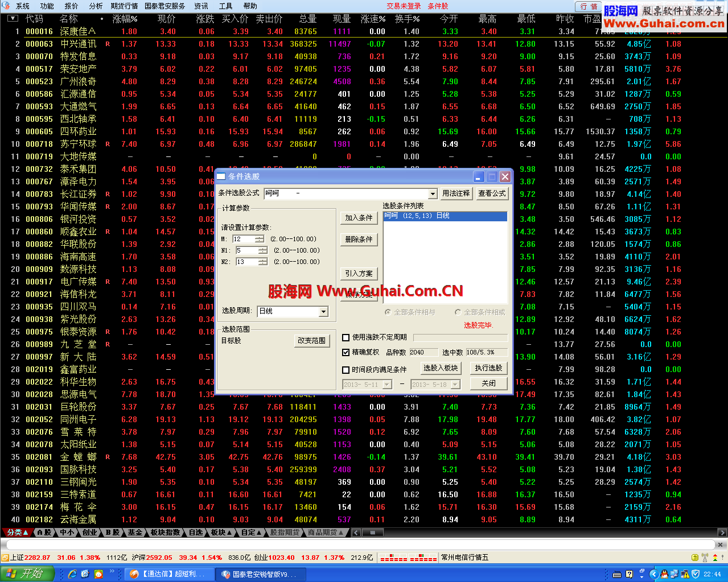Adjust the M parameter spinner
This screenshot has height=582, width=728.
pos(260,239)
